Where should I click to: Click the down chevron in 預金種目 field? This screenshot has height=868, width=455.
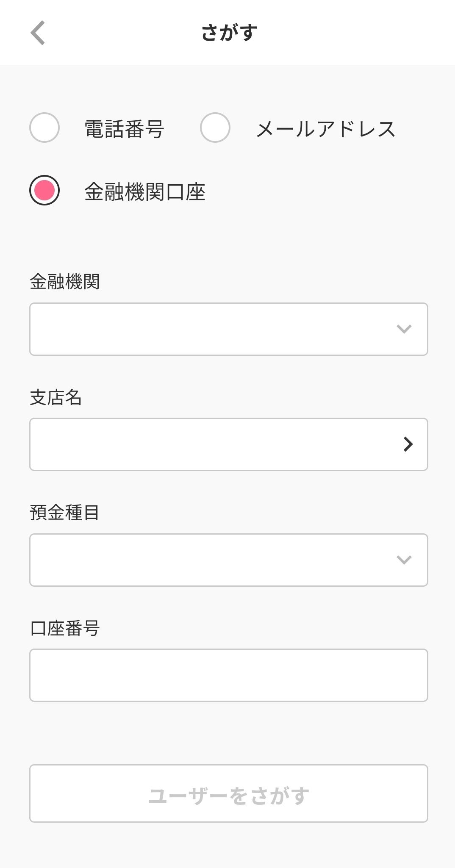(x=404, y=560)
